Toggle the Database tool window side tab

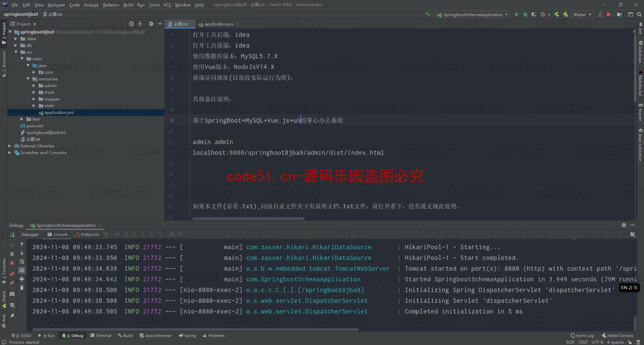(640, 52)
